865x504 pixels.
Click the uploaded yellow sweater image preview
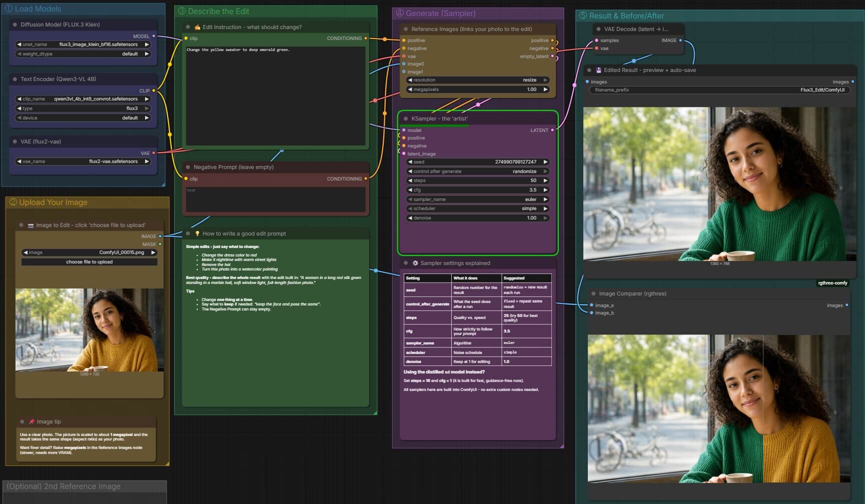click(90, 330)
